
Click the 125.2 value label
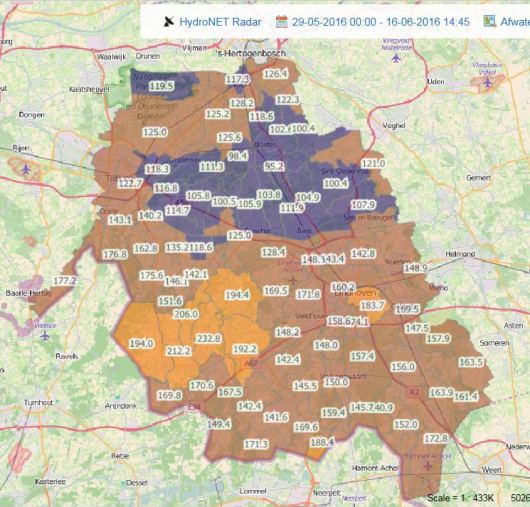coord(218,114)
